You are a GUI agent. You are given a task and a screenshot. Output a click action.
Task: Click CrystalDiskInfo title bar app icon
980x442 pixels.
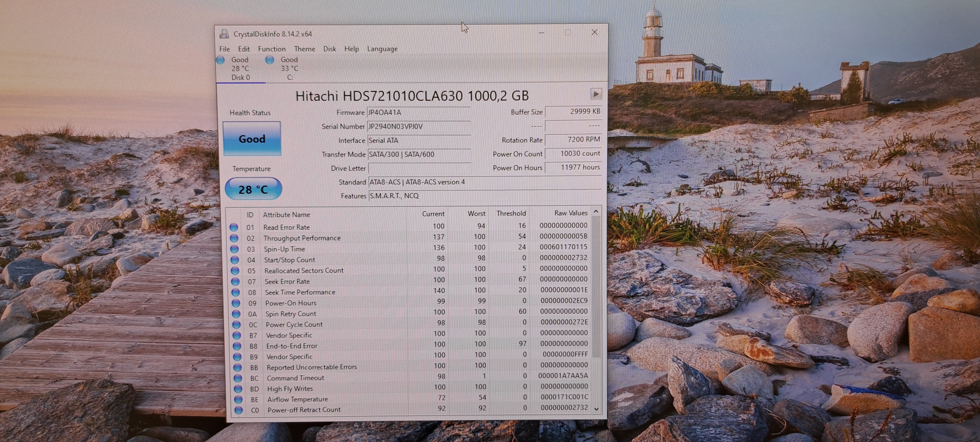coord(224,34)
